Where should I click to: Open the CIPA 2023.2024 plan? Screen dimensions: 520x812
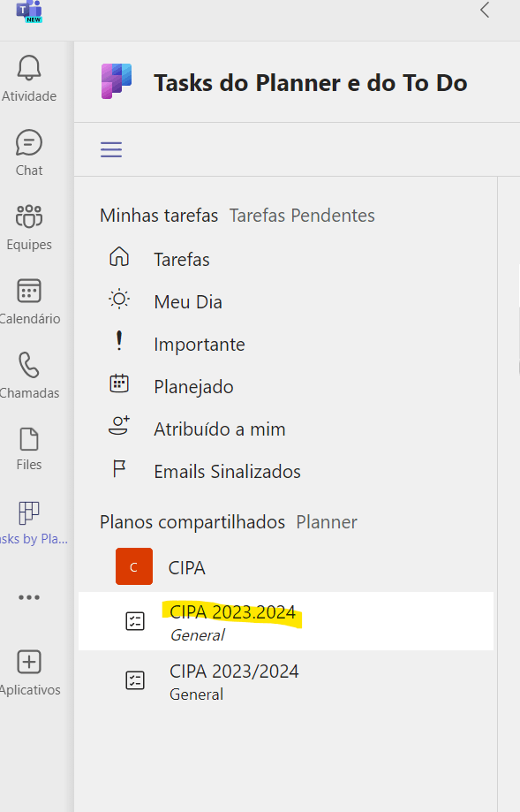(x=286, y=621)
